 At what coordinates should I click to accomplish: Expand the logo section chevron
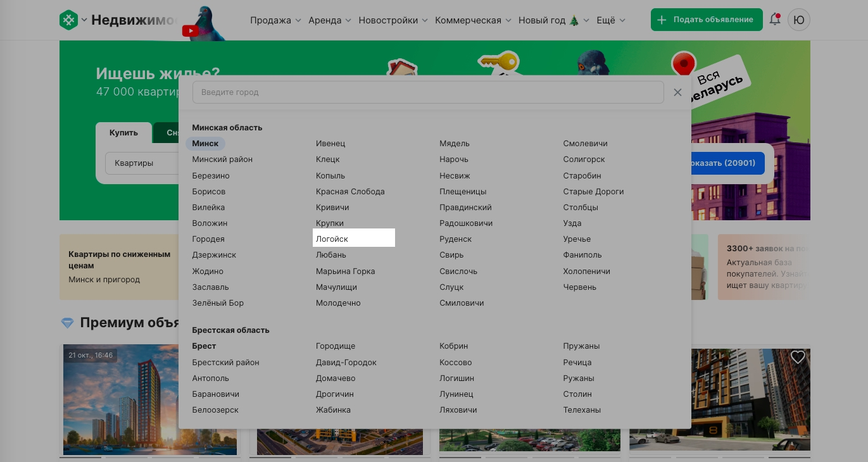[x=84, y=20]
